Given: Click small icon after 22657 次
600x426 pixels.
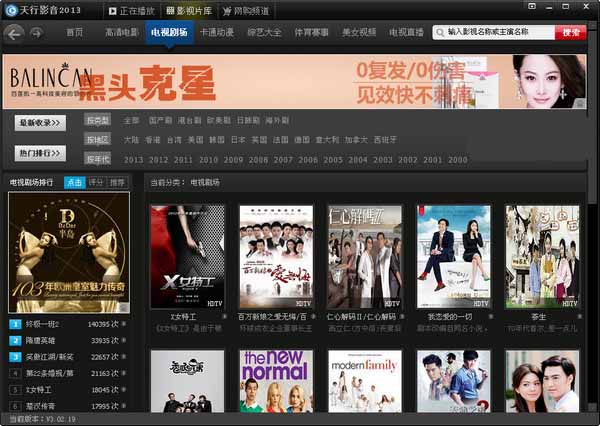Looking at the screenshot, I should click(124, 356).
